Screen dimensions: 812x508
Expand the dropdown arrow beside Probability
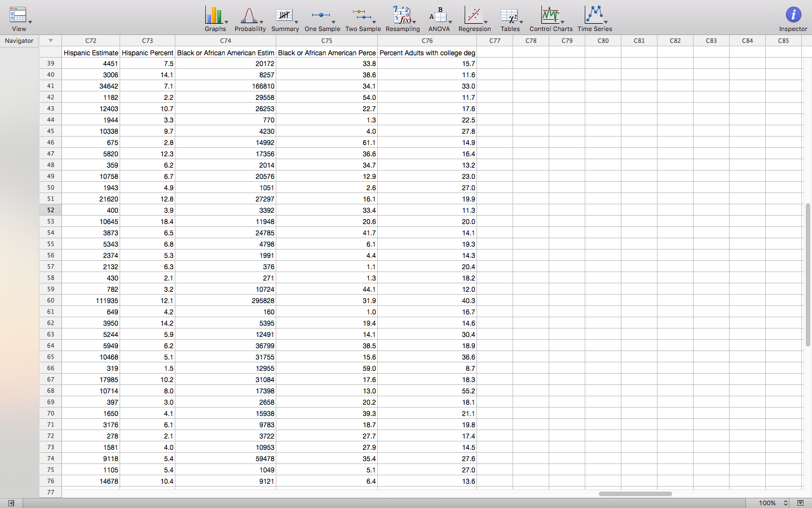point(261,23)
